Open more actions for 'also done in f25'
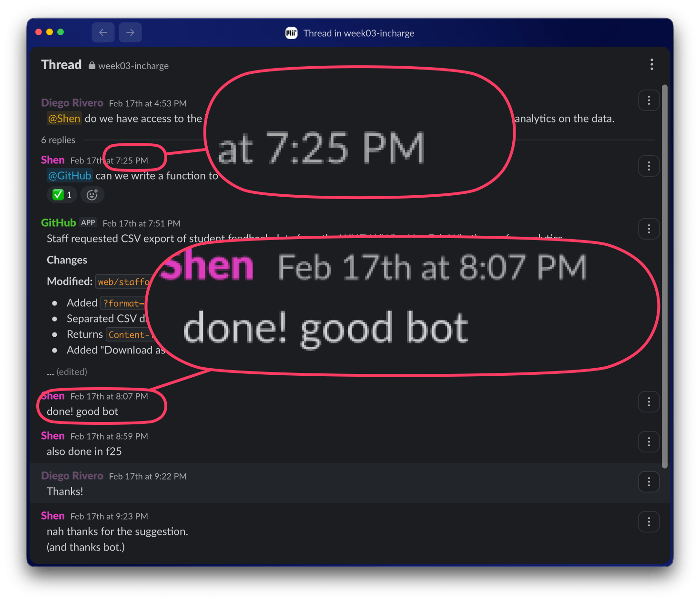Viewport: 700px width, 602px height. point(649,442)
